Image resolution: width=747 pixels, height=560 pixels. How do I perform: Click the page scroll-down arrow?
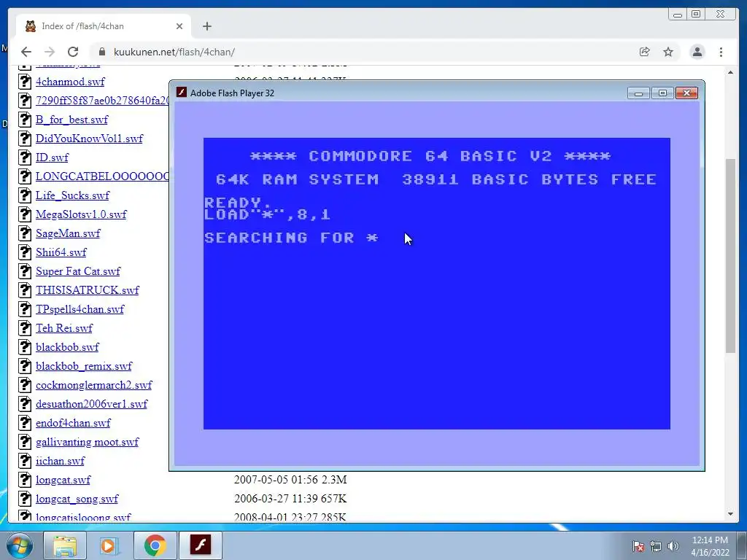pos(730,514)
